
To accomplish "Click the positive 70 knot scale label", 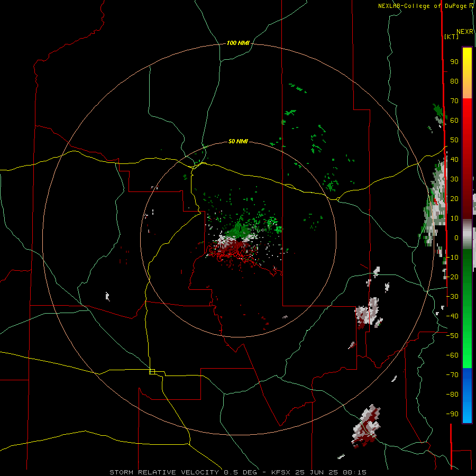I will click(454, 101).
